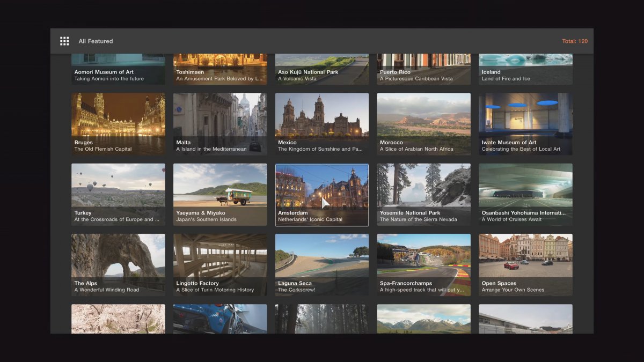This screenshot has height=362, width=644.
Task: Select the Morocco location thumbnail
Action: [x=424, y=124]
